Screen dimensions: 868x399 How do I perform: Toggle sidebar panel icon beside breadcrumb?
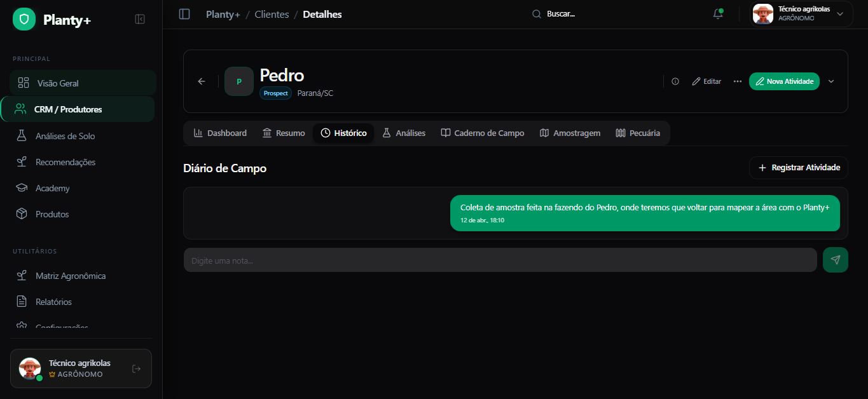(184, 14)
